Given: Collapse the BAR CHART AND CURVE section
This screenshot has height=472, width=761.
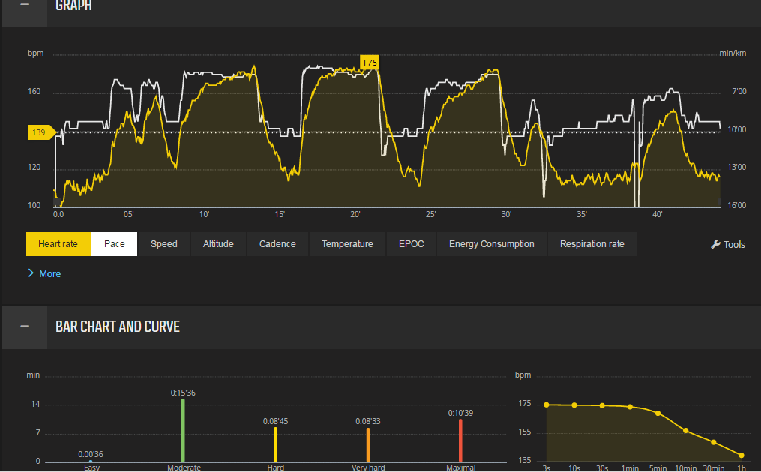Looking at the screenshot, I should click(24, 327).
